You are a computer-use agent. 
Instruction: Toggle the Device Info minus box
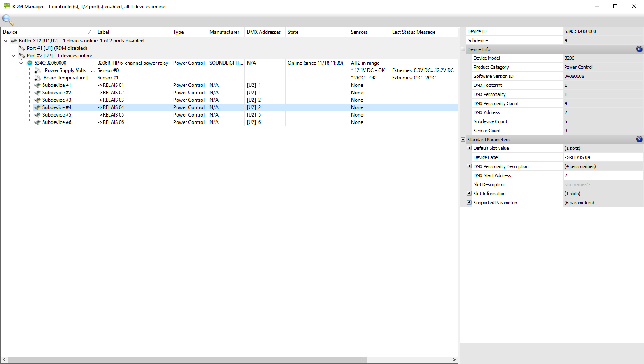[x=463, y=49]
